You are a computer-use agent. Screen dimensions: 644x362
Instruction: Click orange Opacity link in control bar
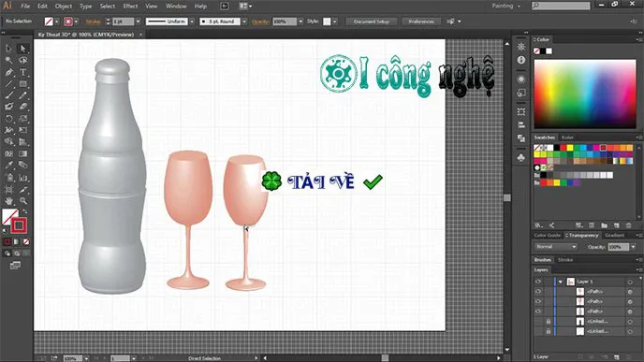pos(260,22)
